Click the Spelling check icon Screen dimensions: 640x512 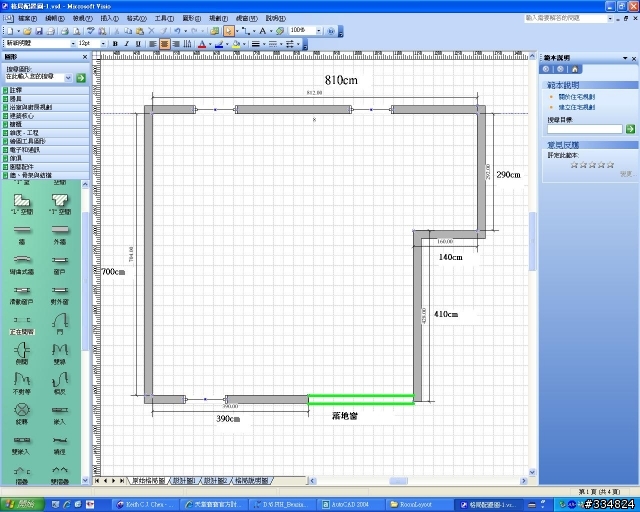pyautogui.click(x=91, y=31)
